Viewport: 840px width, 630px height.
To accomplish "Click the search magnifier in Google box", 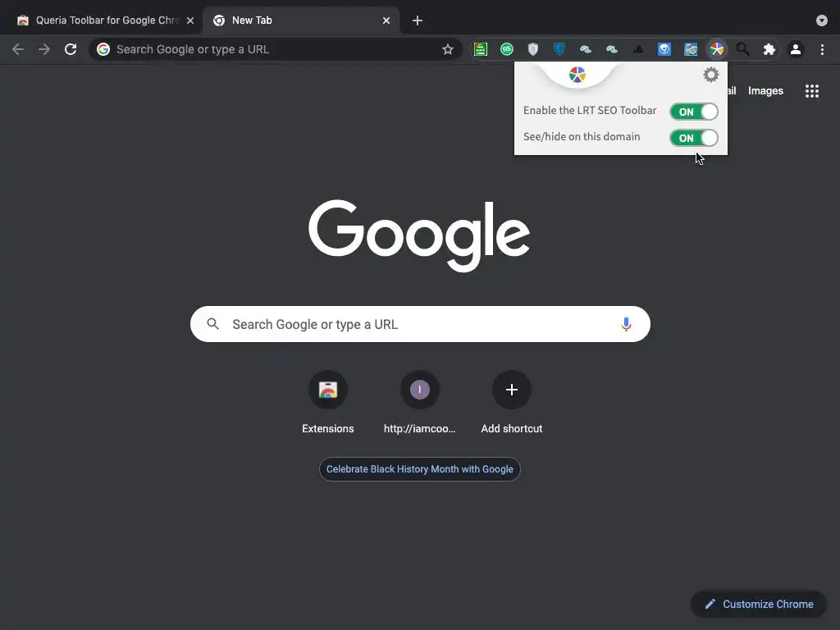I will (213, 324).
